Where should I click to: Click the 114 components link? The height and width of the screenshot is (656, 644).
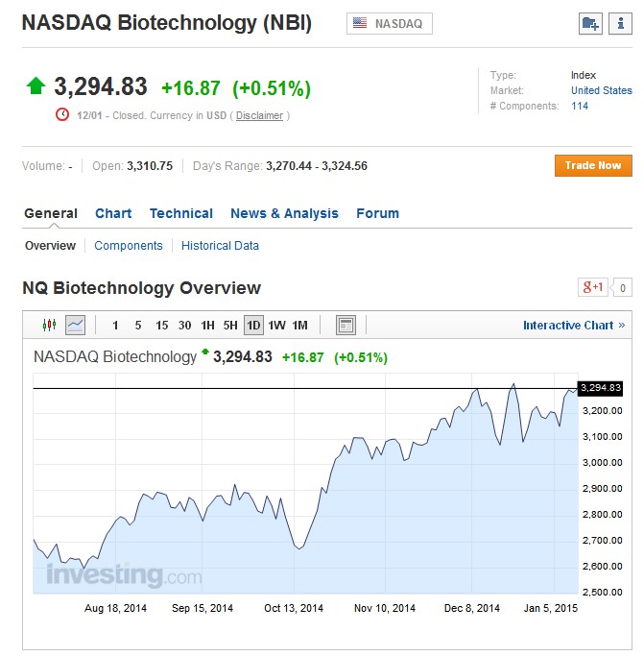(580, 106)
